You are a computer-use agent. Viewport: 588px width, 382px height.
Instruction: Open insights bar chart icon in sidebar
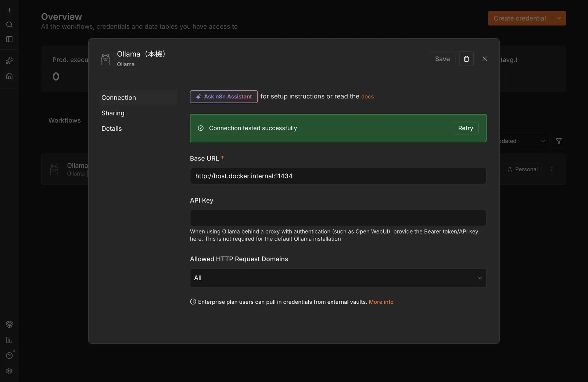click(x=10, y=340)
